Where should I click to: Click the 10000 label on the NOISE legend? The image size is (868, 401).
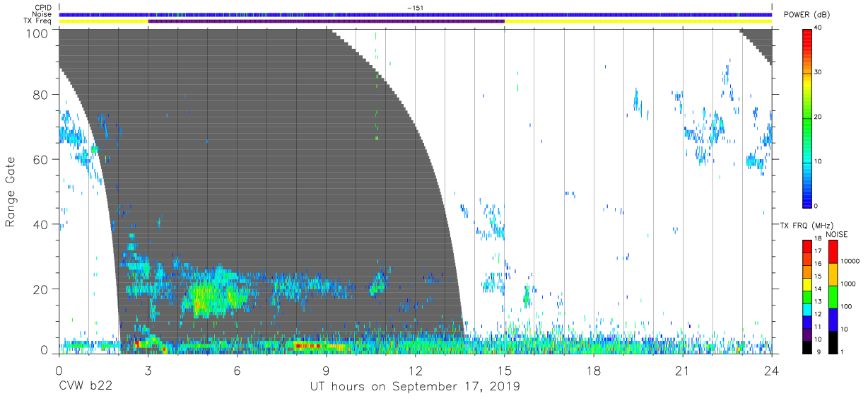pyautogui.click(x=850, y=261)
